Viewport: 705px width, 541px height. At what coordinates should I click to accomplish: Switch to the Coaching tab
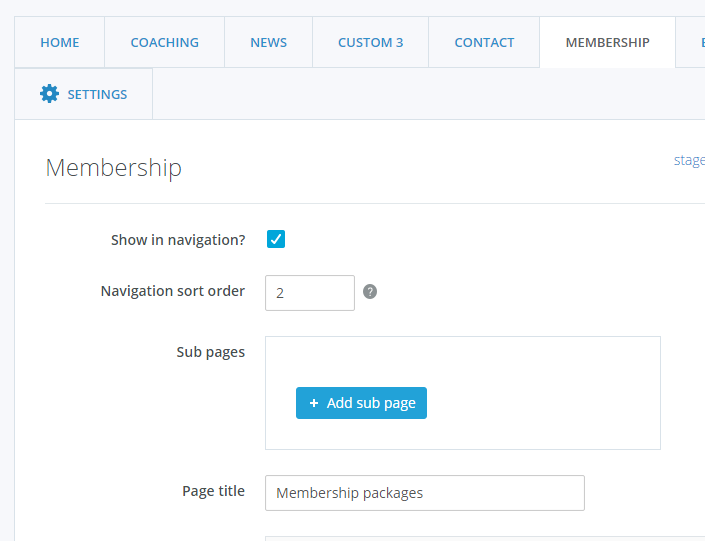[164, 43]
